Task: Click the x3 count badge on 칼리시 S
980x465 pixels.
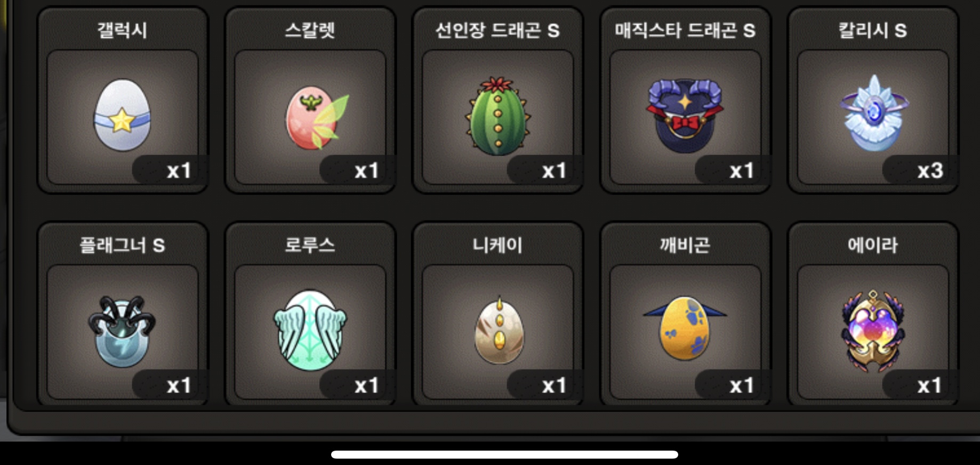Action: (x=921, y=170)
